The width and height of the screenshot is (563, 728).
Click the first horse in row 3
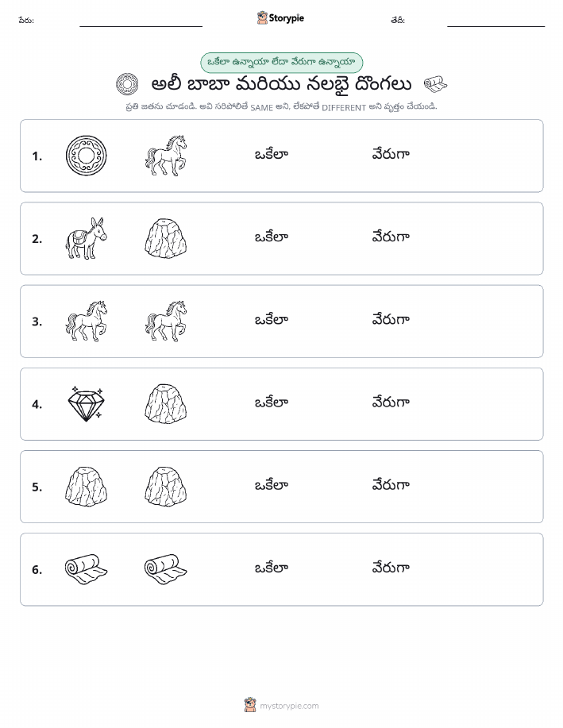point(86,321)
